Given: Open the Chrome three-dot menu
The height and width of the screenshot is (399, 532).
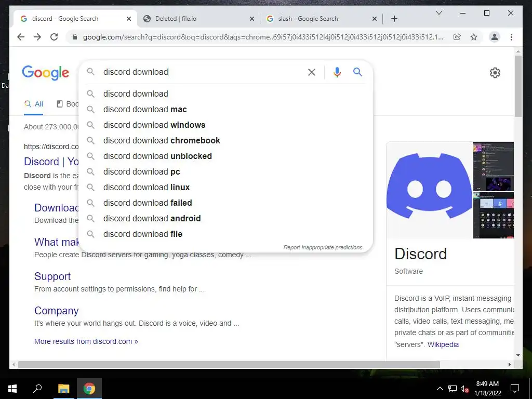Looking at the screenshot, I should pyautogui.click(x=511, y=37).
